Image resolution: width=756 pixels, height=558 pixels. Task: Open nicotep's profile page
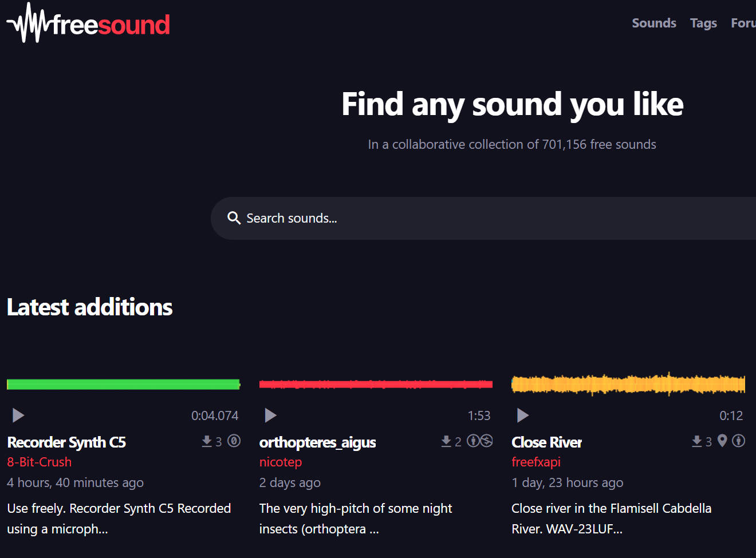point(281,462)
